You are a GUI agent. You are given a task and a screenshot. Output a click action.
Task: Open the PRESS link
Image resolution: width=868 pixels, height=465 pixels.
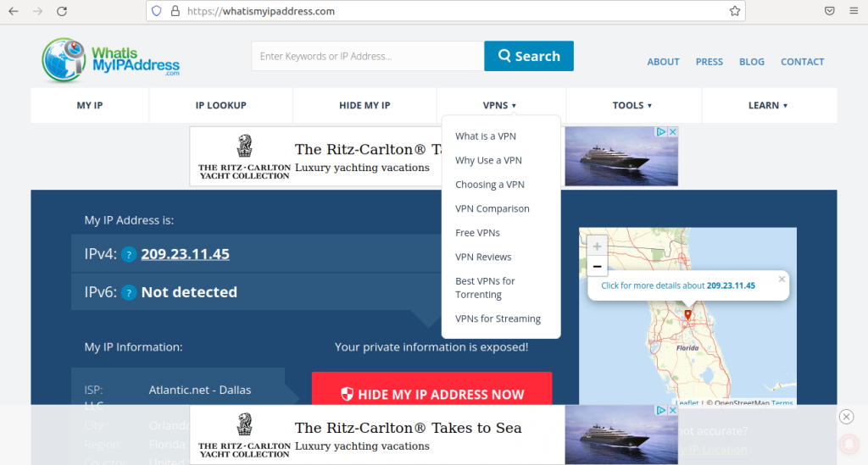click(709, 62)
